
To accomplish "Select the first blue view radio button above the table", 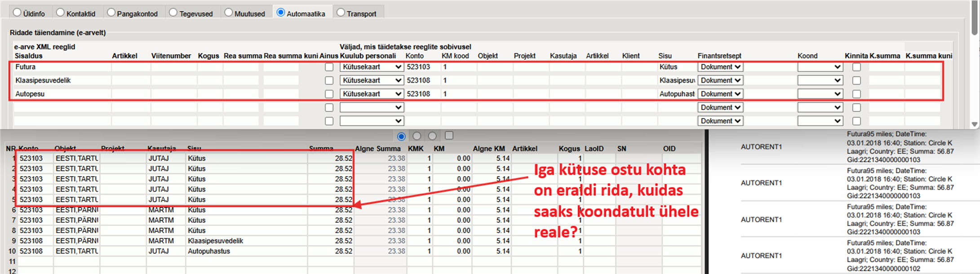I will (401, 136).
